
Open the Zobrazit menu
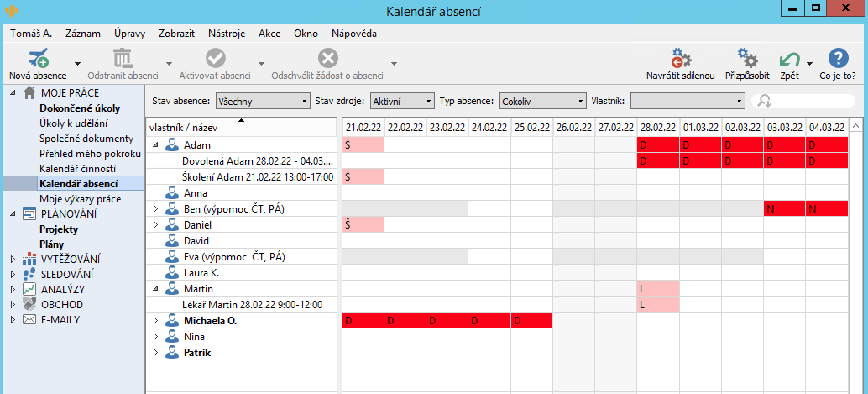click(x=178, y=34)
